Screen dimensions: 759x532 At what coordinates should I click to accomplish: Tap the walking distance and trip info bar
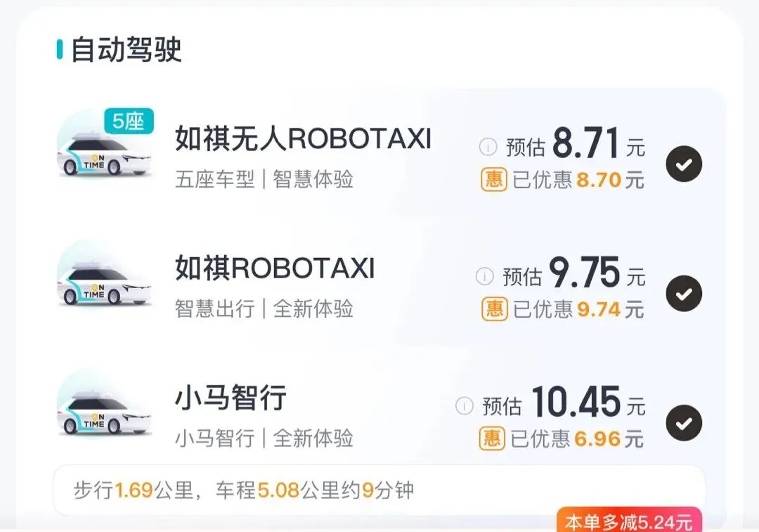379,490
